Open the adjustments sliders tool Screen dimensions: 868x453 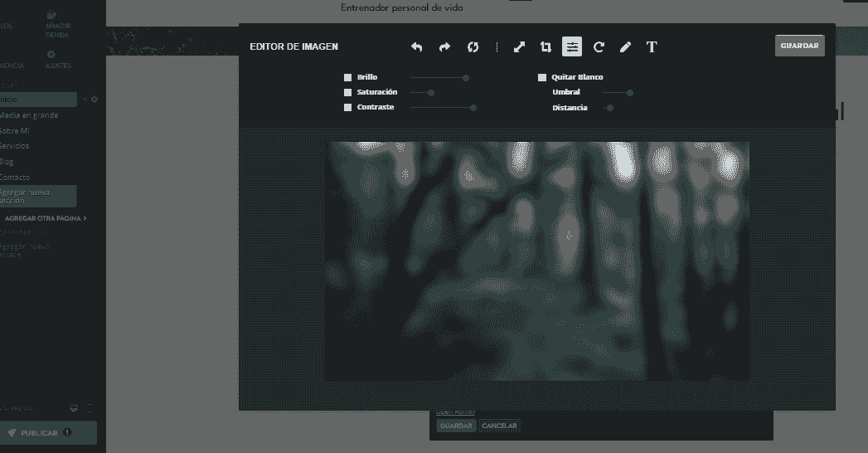tap(572, 46)
